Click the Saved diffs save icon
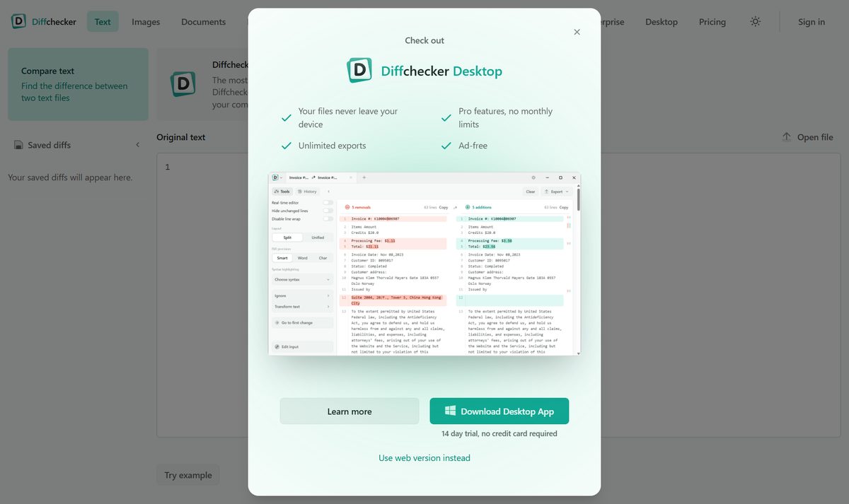Viewport: 849px width, 504px height. tap(18, 145)
